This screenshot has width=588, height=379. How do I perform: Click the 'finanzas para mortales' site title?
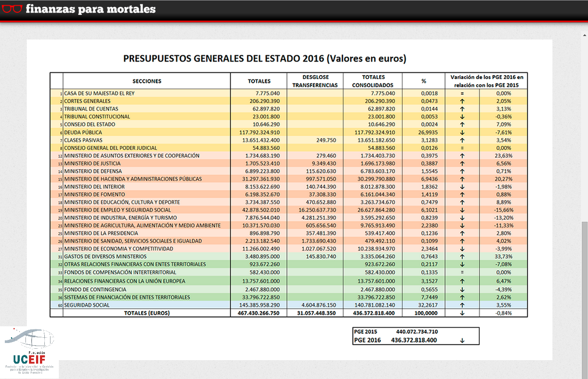[x=90, y=9]
